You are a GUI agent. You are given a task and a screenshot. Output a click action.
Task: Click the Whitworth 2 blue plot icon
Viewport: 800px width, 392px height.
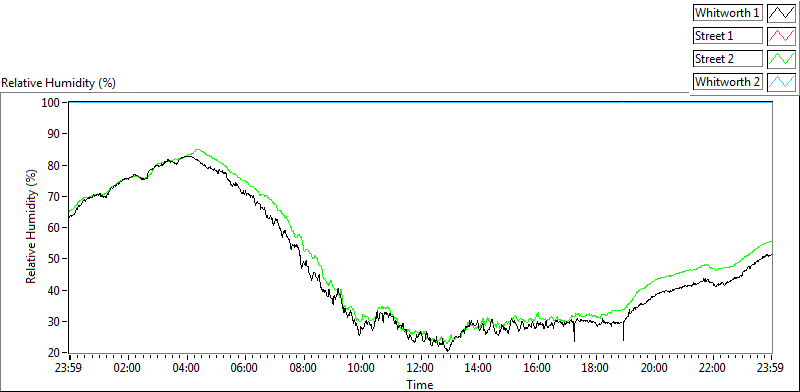tap(782, 81)
